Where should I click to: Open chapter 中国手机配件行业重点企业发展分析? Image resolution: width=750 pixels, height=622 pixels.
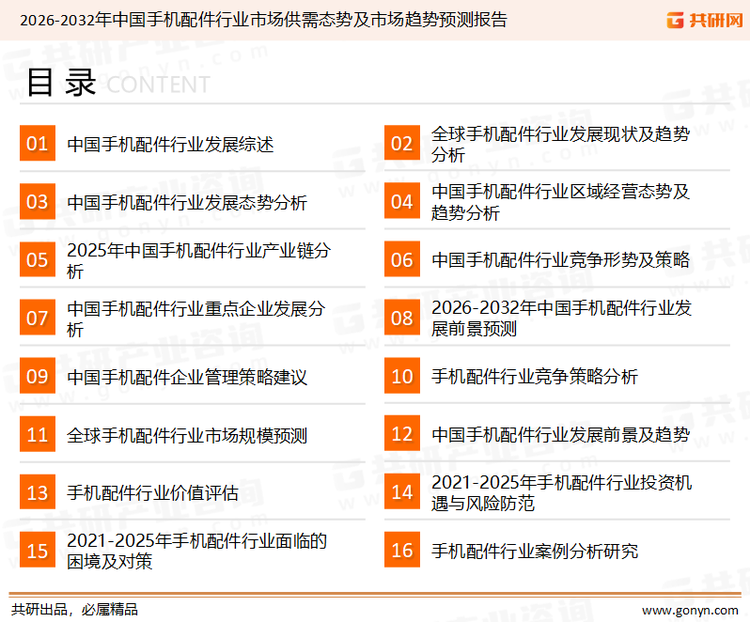[x=196, y=319]
